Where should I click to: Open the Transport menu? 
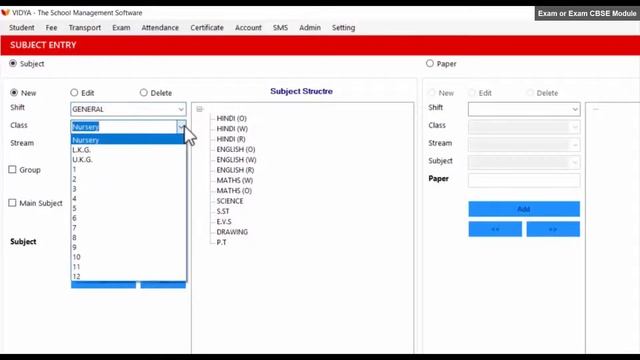click(84, 28)
